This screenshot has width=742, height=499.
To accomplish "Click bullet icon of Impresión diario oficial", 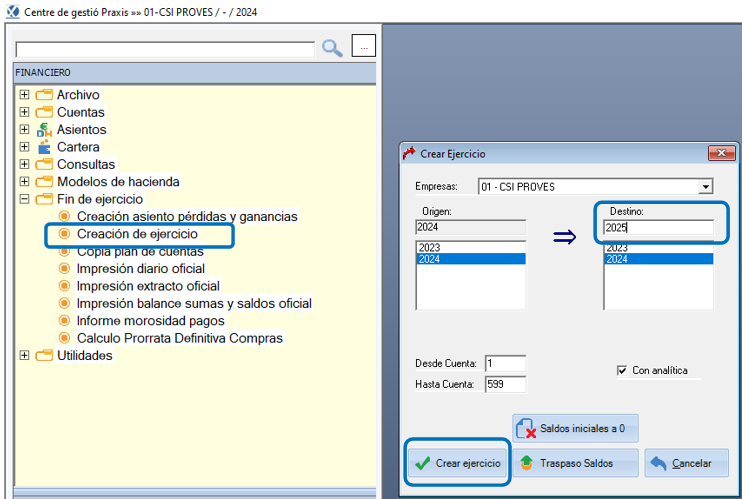I will pyautogui.click(x=64, y=268).
